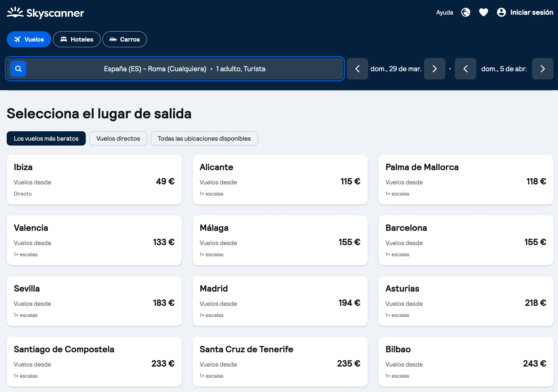Screen dimensions: 558x392
Task: Click Iniciar sesión
Action: coord(532,12)
